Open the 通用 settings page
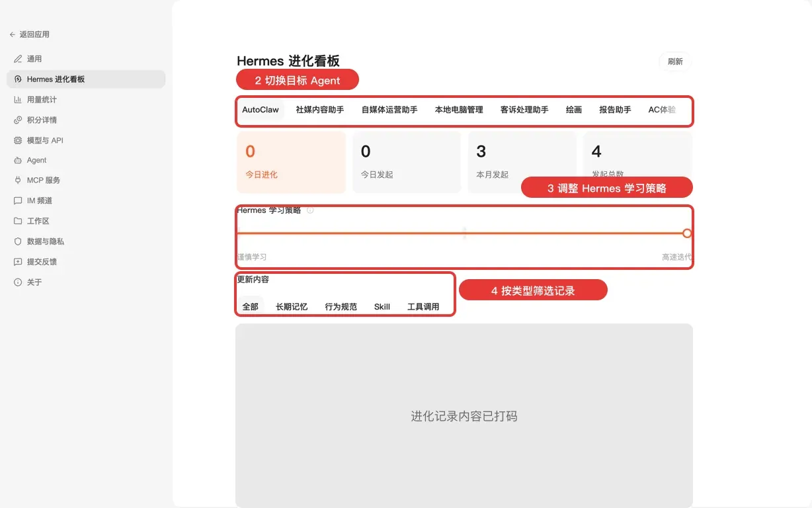The width and height of the screenshot is (812, 508). pos(86,59)
